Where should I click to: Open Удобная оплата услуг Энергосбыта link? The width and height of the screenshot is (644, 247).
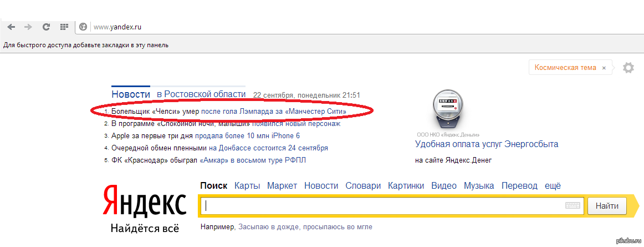point(487,144)
